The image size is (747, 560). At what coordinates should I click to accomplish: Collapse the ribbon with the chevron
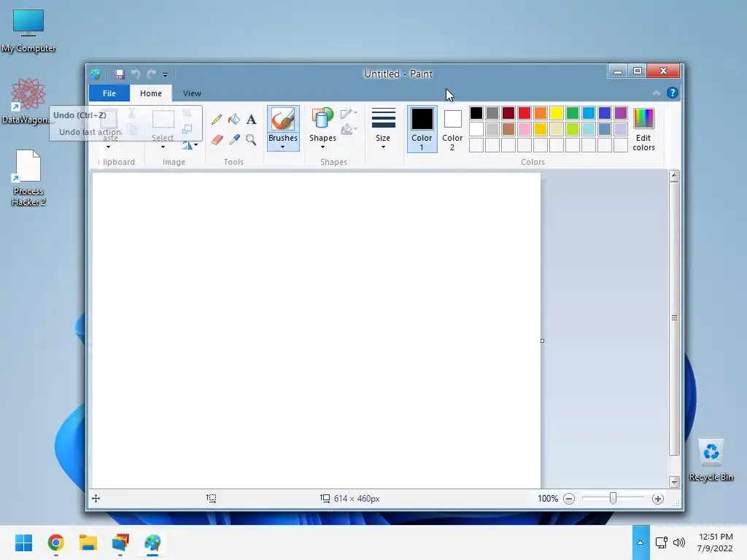click(x=657, y=93)
